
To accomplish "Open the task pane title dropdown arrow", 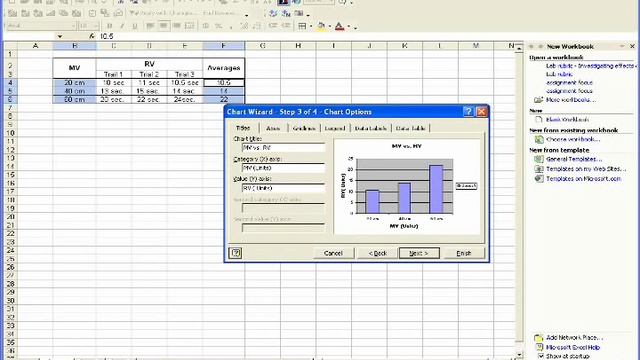I will (x=622, y=47).
